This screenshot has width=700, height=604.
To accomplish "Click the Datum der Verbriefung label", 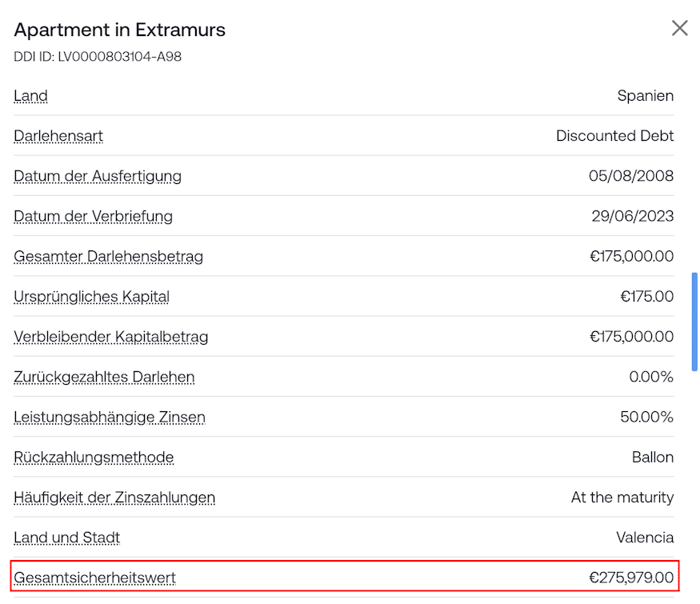I will point(93,216).
